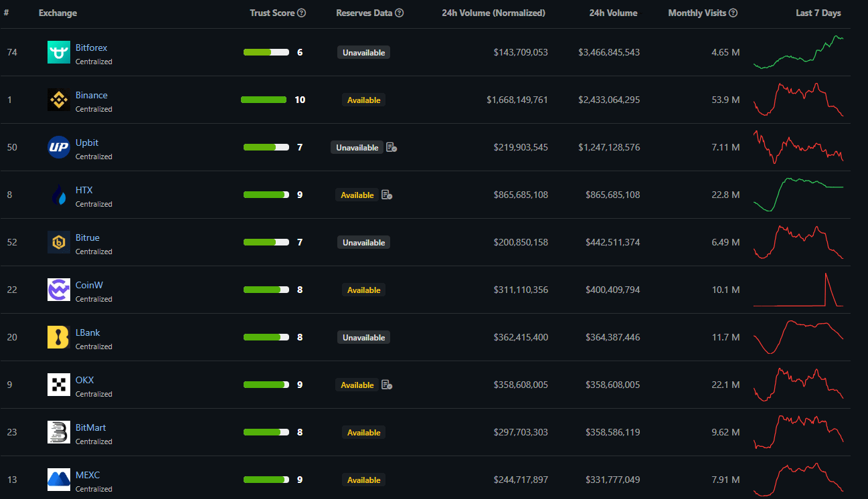Click the Bitforex exchange logo
This screenshot has height=499, width=868.
pos(59,52)
